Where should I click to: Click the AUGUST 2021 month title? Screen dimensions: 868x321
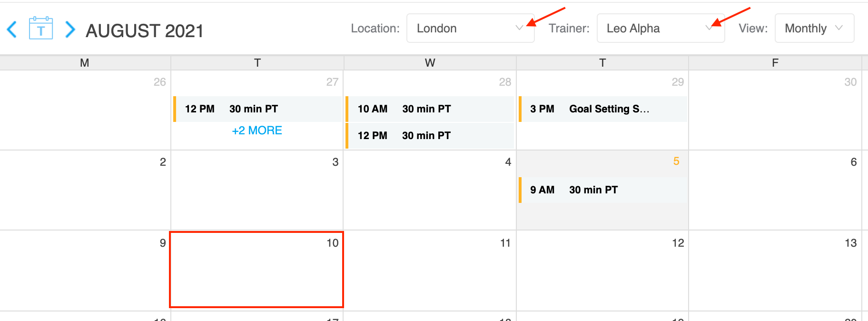(x=145, y=31)
